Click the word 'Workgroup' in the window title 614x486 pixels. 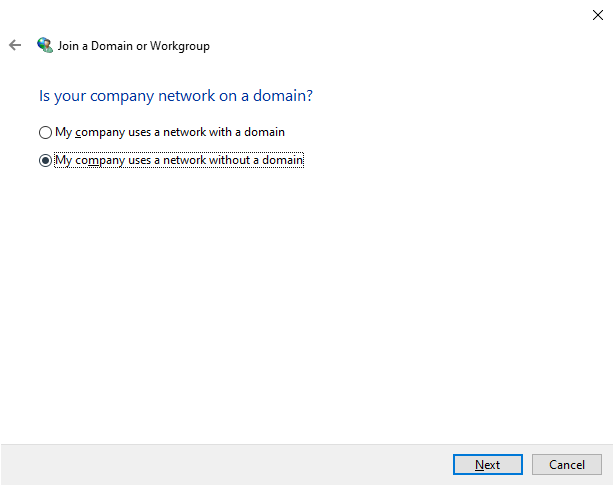(180, 46)
